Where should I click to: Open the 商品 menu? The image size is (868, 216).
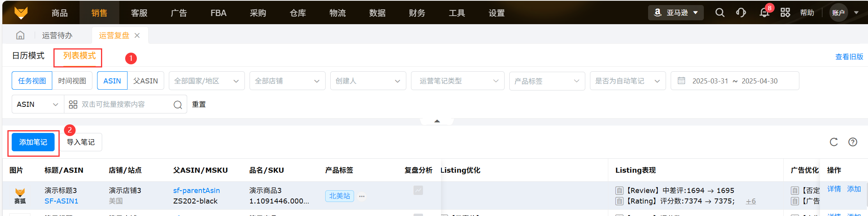pyautogui.click(x=60, y=13)
